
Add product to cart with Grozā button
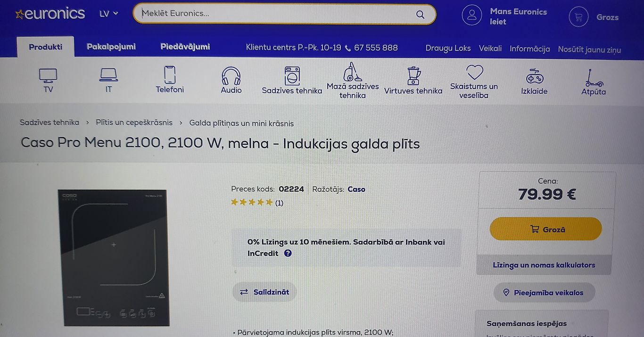click(x=546, y=229)
